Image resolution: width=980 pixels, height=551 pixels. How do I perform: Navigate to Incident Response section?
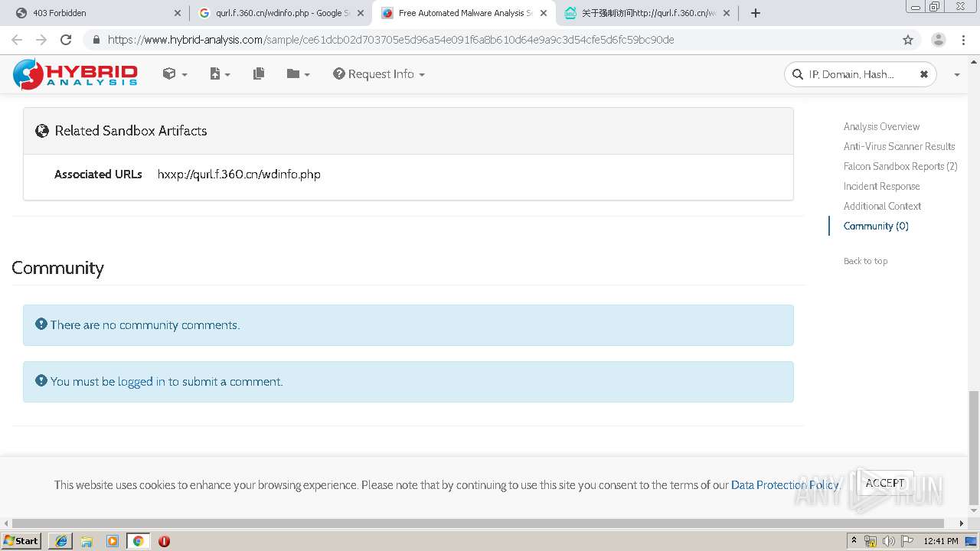[x=881, y=186]
